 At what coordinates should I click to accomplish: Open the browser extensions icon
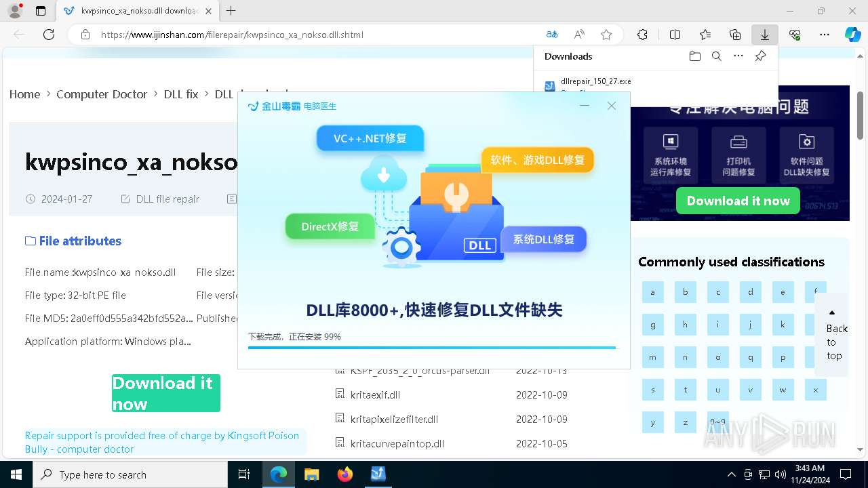tap(642, 35)
